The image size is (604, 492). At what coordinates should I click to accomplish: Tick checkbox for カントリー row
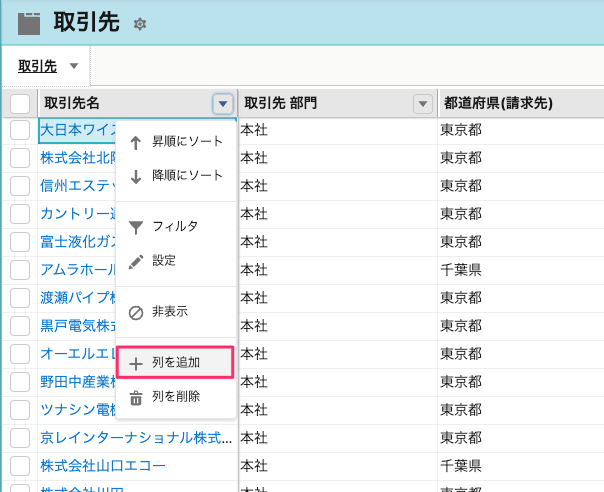(20, 214)
